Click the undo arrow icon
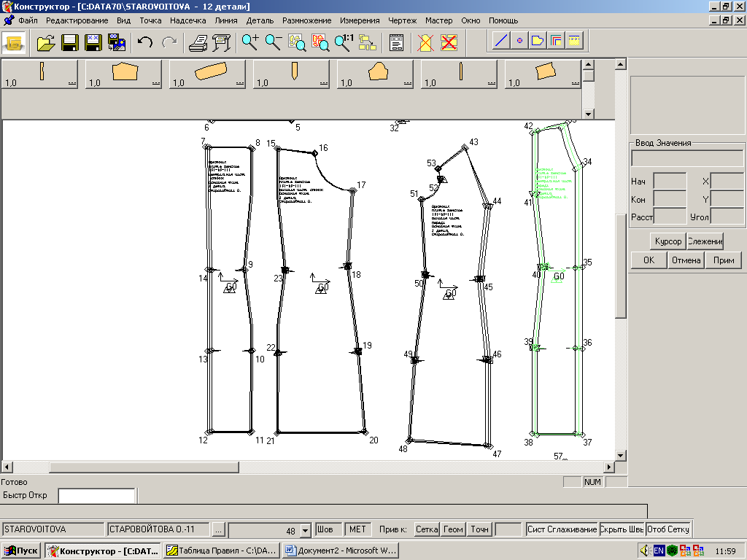The image size is (747, 560). pyautogui.click(x=145, y=42)
